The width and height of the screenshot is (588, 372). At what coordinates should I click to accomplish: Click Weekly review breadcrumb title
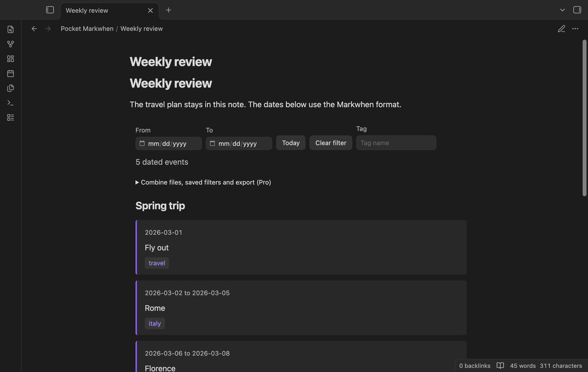click(142, 28)
